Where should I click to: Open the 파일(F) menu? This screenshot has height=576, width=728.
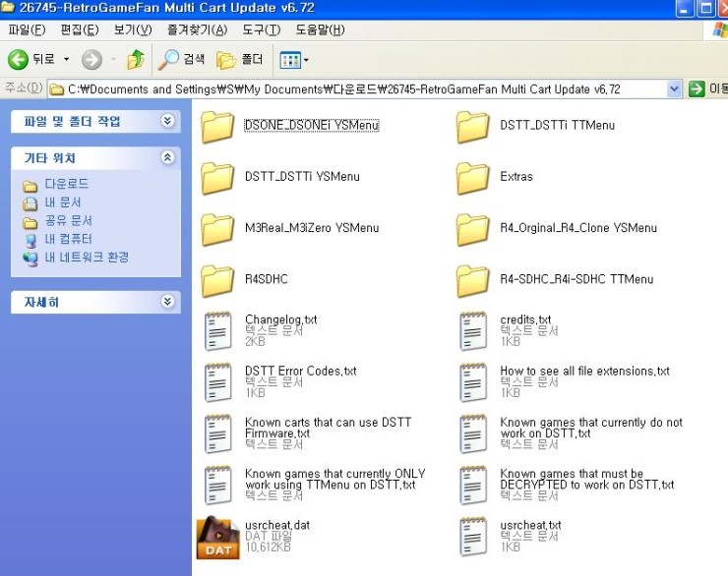coord(27,29)
